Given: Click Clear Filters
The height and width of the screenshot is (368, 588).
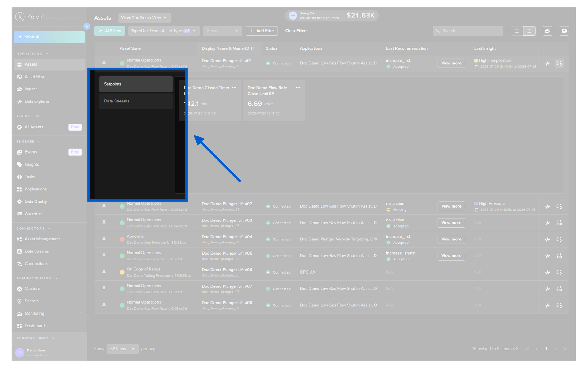Looking at the screenshot, I should click(x=296, y=31).
